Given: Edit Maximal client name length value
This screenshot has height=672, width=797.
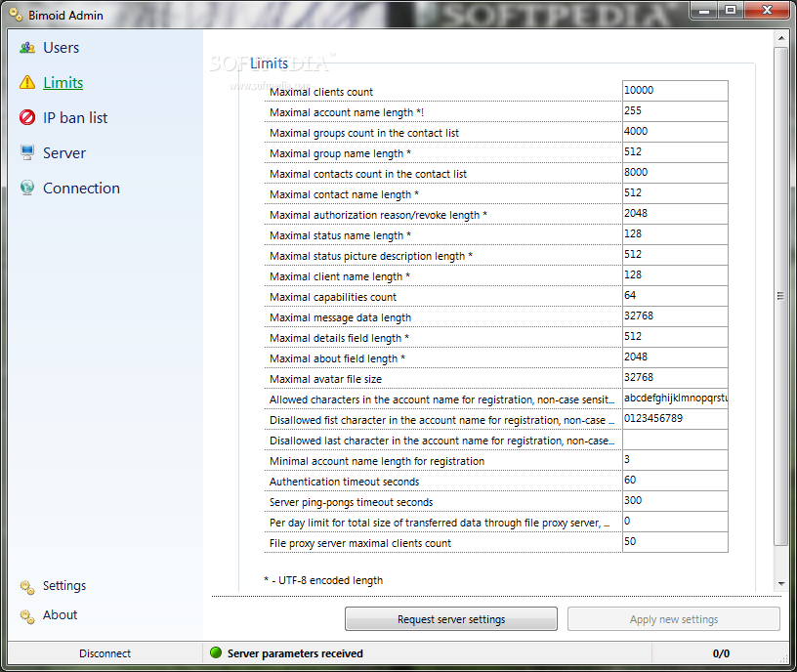Looking at the screenshot, I should [x=675, y=275].
